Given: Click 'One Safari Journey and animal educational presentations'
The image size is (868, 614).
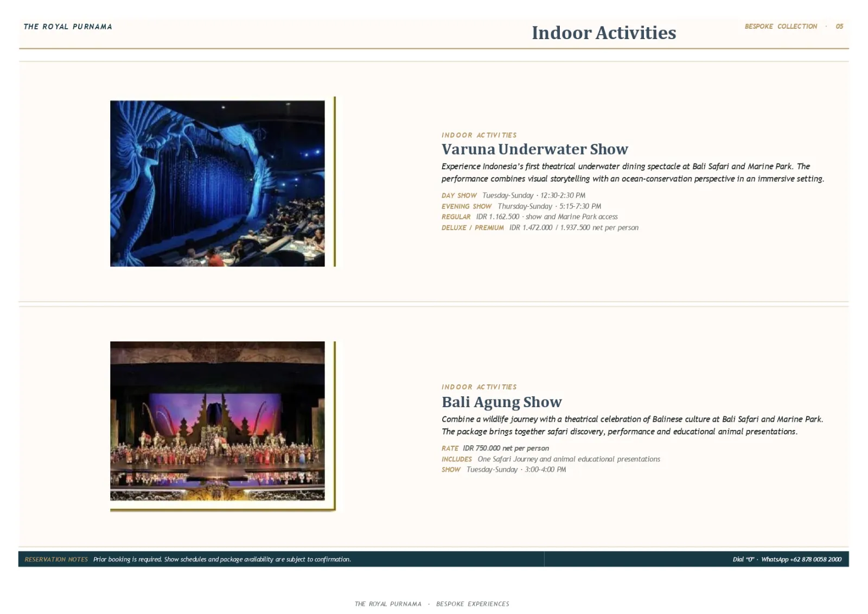Looking at the screenshot, I should click(569, 459).
